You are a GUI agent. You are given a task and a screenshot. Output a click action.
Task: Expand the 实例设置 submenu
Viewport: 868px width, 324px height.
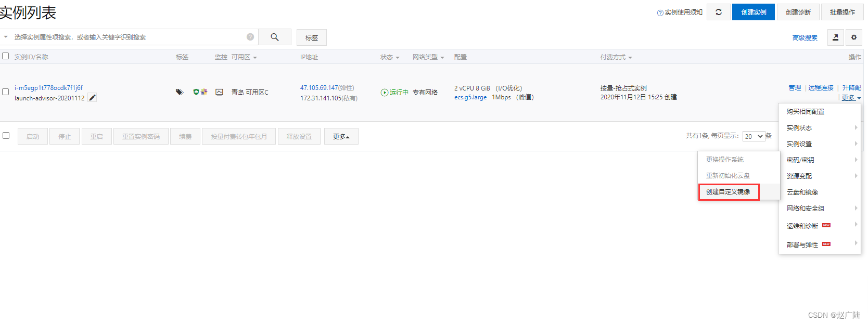pyautogui.click(x=820, y=144)
